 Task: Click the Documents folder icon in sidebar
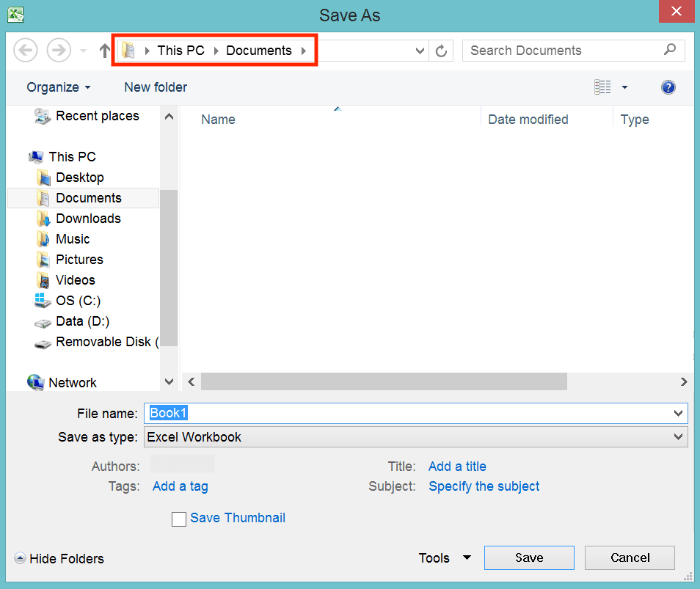coord(43,198)
